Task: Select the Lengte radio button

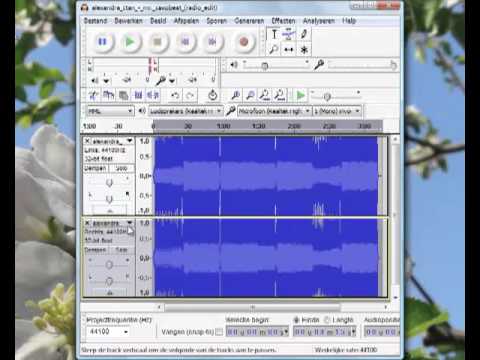Action: [327, 320]
